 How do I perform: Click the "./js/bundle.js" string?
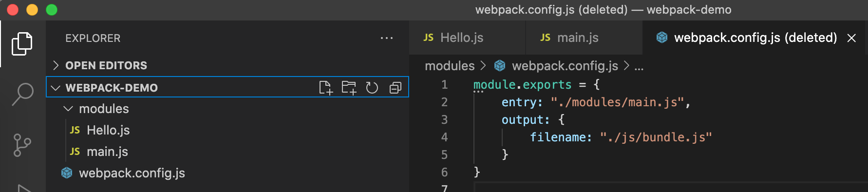[x=656, y=137]
